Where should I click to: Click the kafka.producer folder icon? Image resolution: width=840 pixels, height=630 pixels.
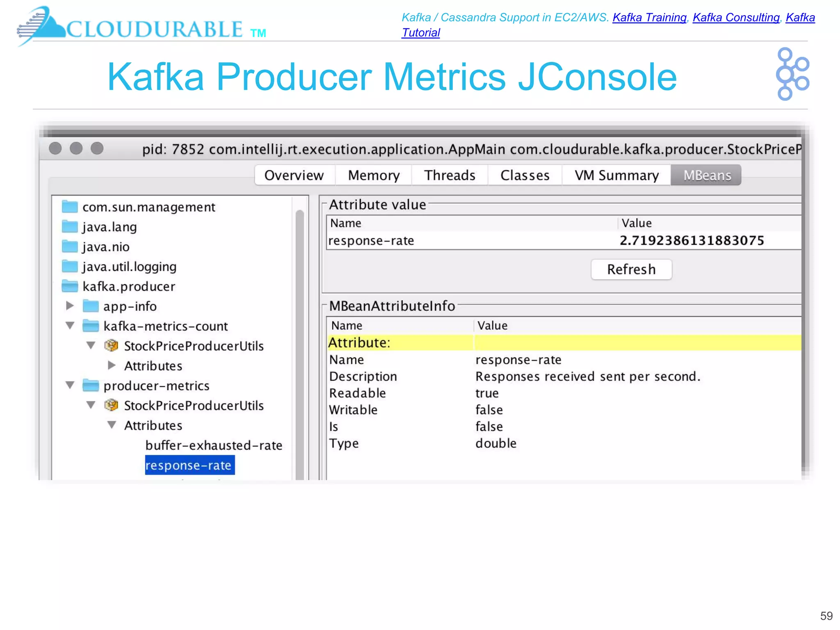pyautogui.click(x=69, y=286)
